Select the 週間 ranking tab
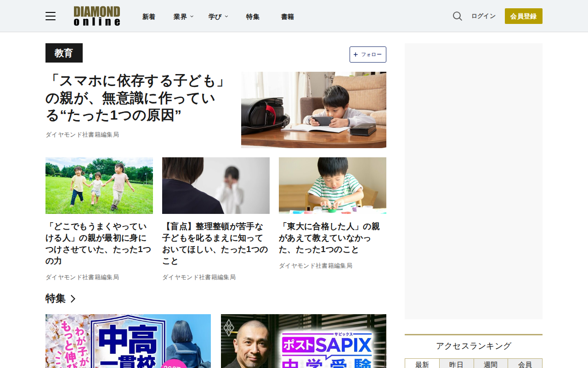This screenshot has width=588, height=368. tap(491, 364)
